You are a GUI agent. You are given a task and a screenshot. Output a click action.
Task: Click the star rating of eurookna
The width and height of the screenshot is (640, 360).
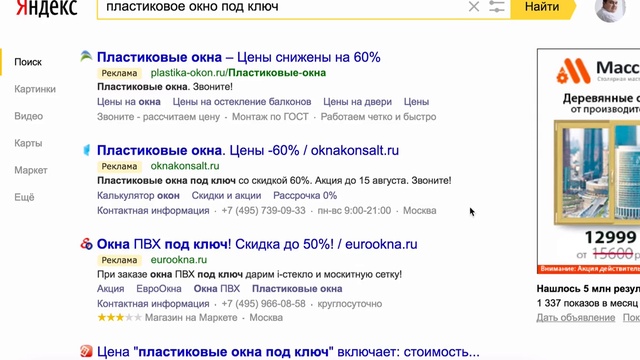point(119,318)
